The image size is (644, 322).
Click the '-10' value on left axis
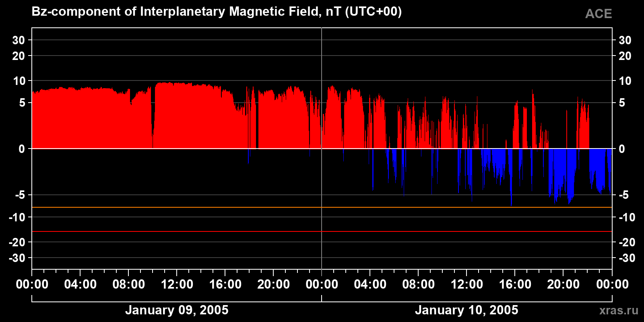click(x=17, y=217)
